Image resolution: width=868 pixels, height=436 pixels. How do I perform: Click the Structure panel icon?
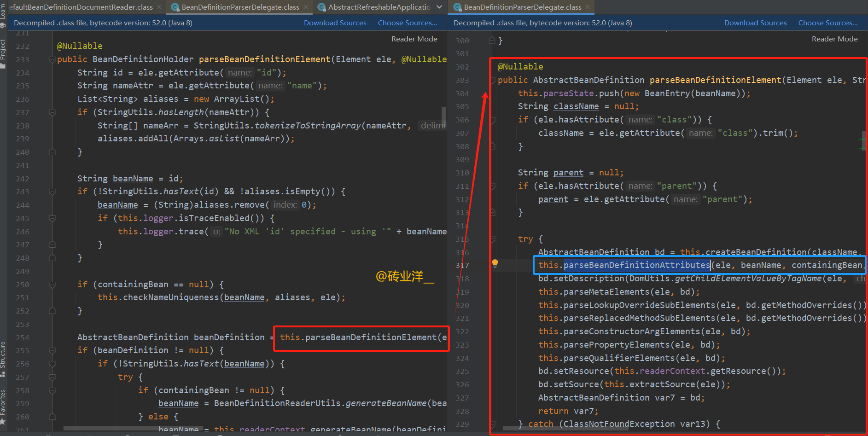tap(3, 374)
